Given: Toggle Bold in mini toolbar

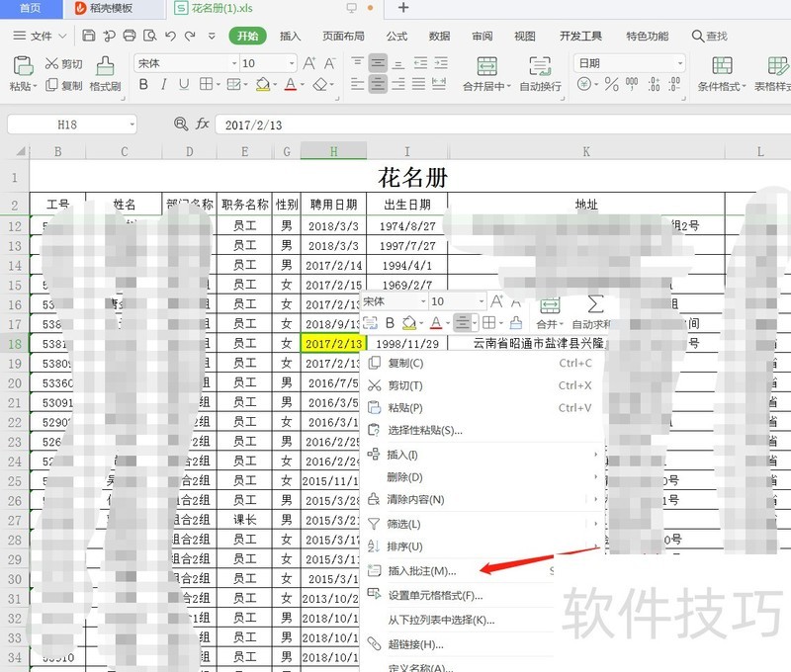Looking at the screenshot, I should 390,322.
